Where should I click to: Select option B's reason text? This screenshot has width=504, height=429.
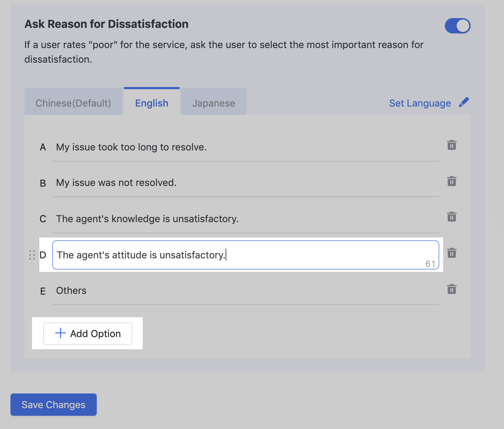point(116,182)
